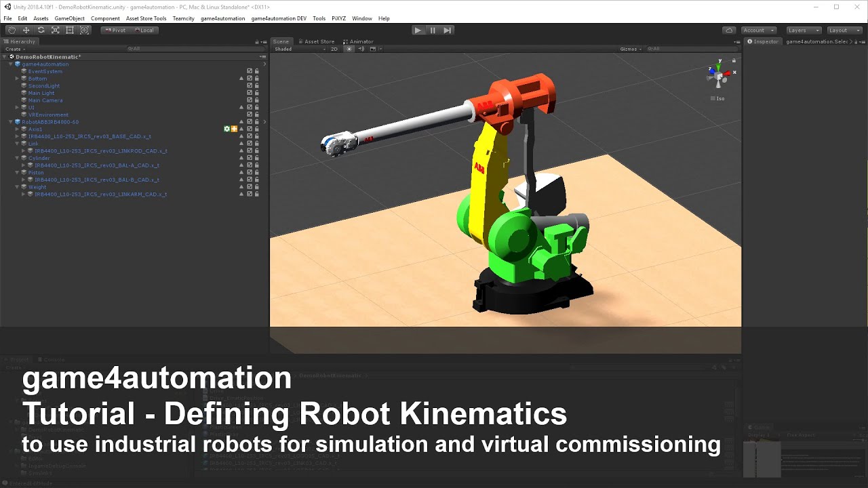
Task: Click the scene orientation gizmo
Action: pyautogui.click(x=719, y=75)
